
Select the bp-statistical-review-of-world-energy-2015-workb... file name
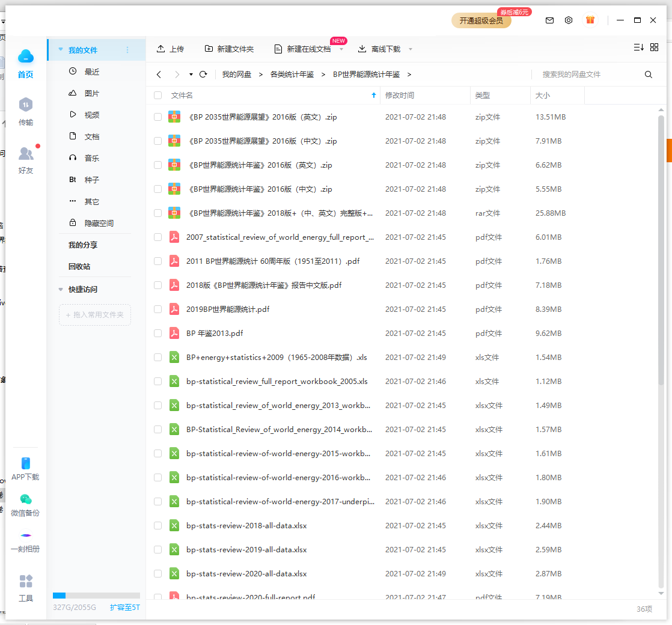click(278, 453)
